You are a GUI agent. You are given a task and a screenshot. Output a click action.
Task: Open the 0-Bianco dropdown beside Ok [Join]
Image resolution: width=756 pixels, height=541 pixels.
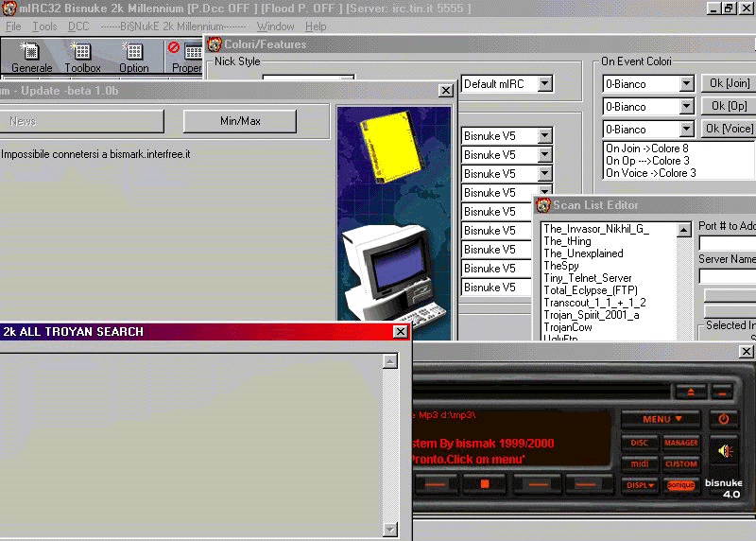click(687, 84)
